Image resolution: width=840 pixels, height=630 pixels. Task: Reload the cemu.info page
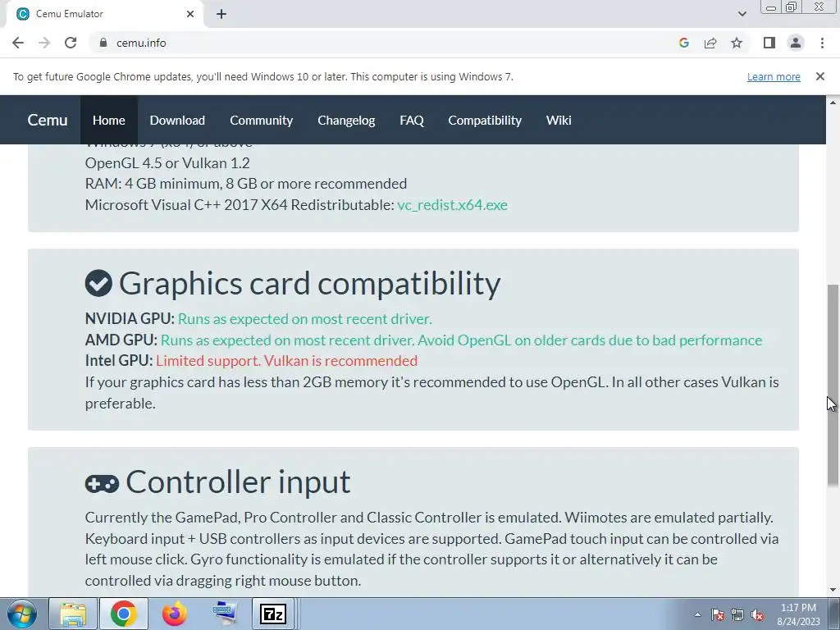tap(71, 43)
